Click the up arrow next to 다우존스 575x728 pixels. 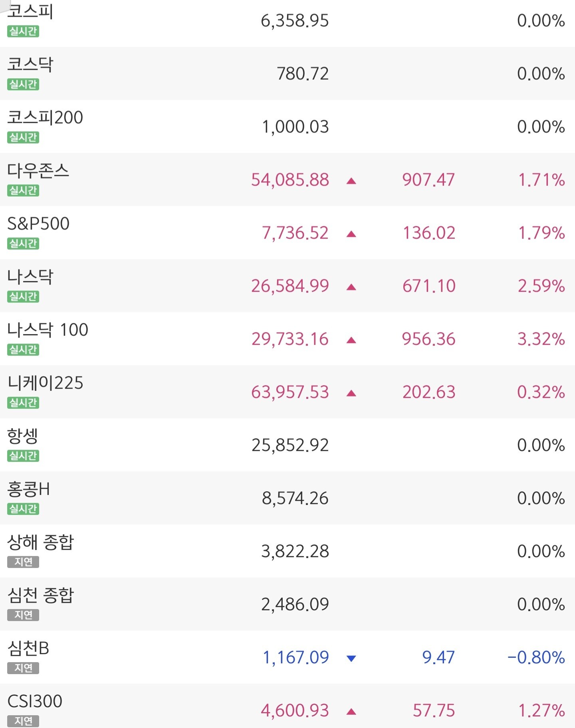coord(351,181)
